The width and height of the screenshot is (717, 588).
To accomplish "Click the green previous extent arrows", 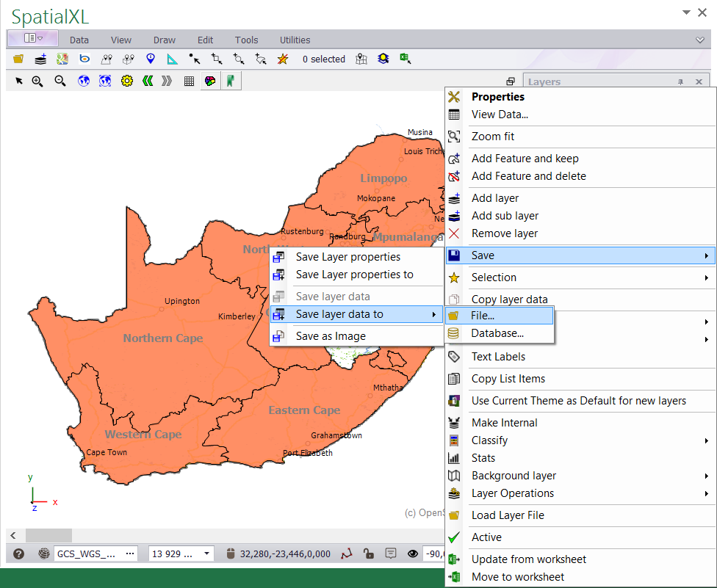I will [147, 81].
